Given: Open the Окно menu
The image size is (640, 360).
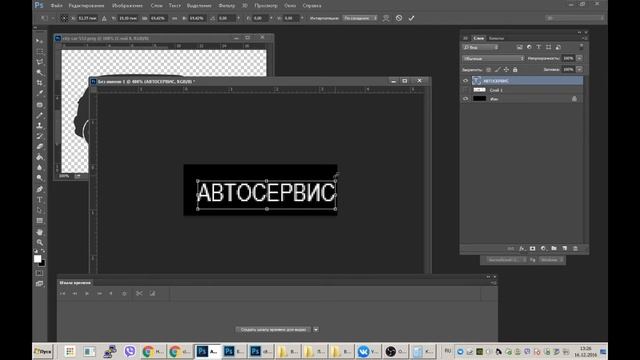Looking at the screenshot, I should pos(290,6).
